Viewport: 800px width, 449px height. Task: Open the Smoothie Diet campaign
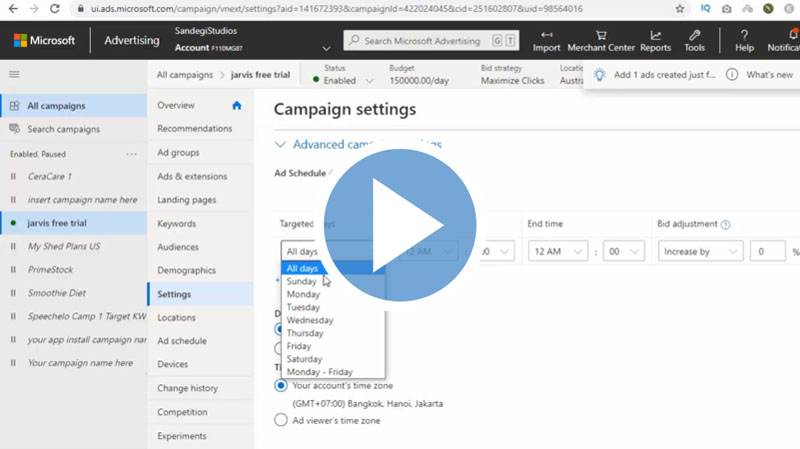57,293
